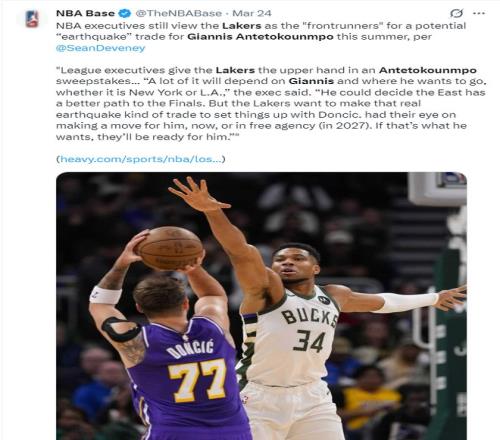Click bold 'Antetokounmpo' in the quoted paragraph

tap(428, 70)
